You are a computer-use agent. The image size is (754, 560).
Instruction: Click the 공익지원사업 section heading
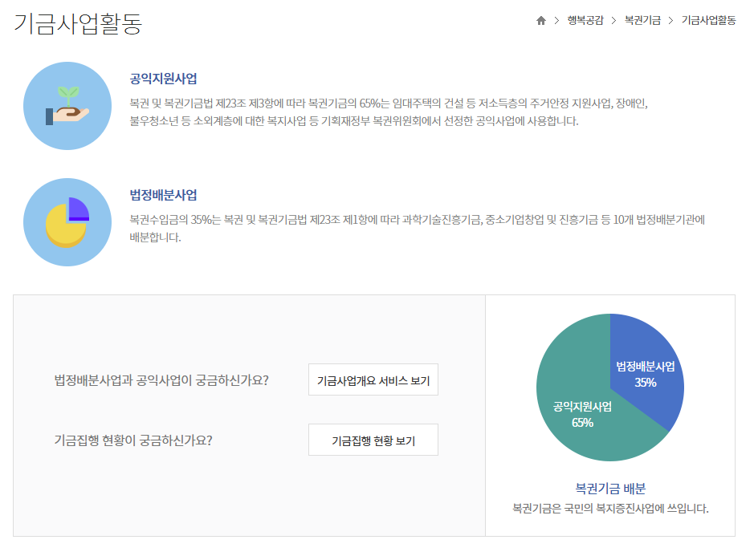pos(163,79)
